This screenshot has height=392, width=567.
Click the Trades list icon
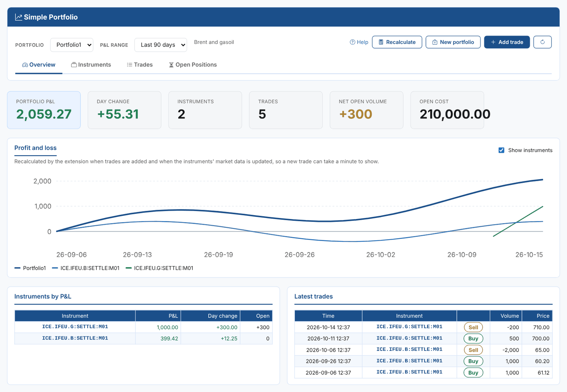(130, 65)
